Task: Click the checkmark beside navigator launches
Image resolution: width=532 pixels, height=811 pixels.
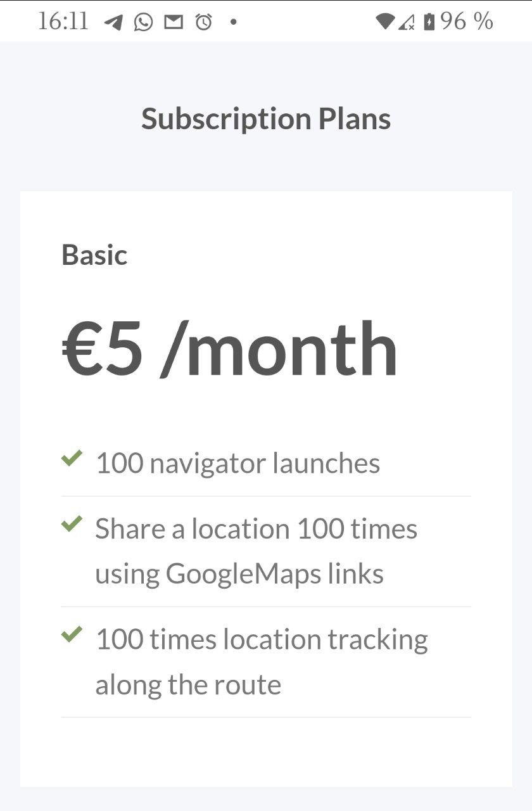Action: pyautogui.click(x=72, y=457)
